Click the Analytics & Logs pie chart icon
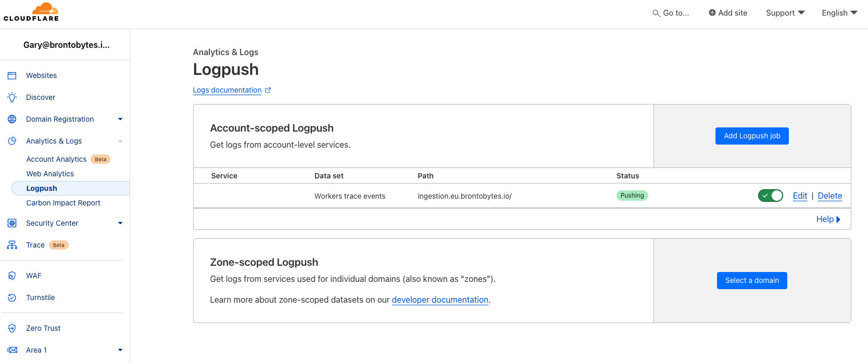This screenshot has width=868, height=363. point(12,141)
